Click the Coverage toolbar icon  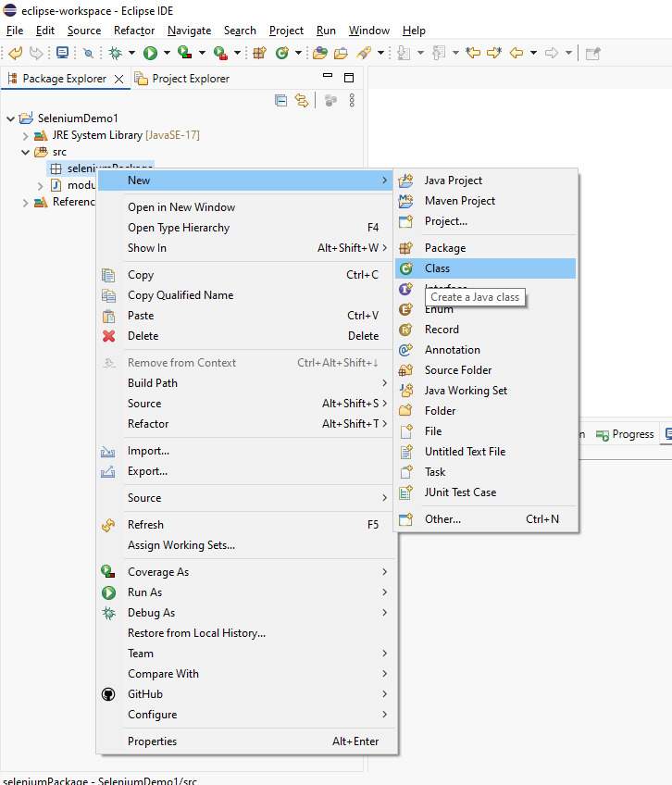pos(185,53)
